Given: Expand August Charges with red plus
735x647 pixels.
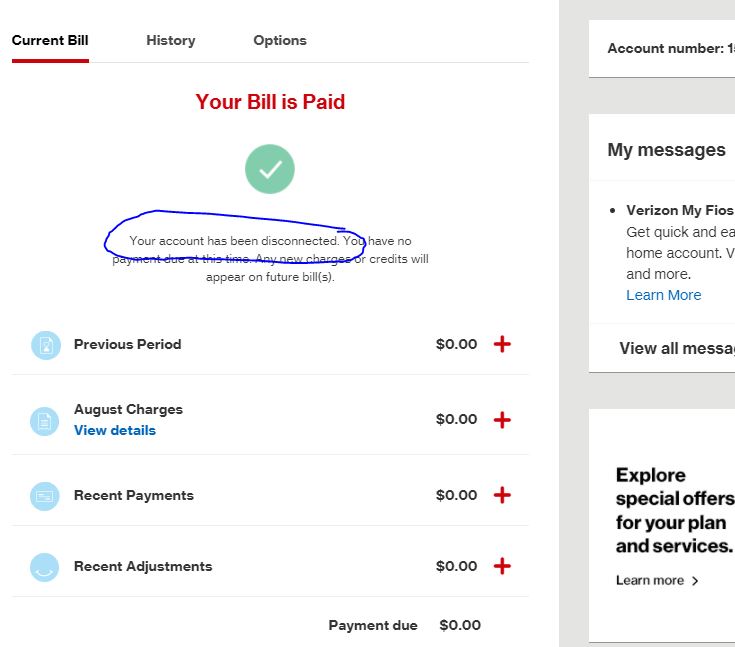Looking at the screenshot, I should 502,420.
